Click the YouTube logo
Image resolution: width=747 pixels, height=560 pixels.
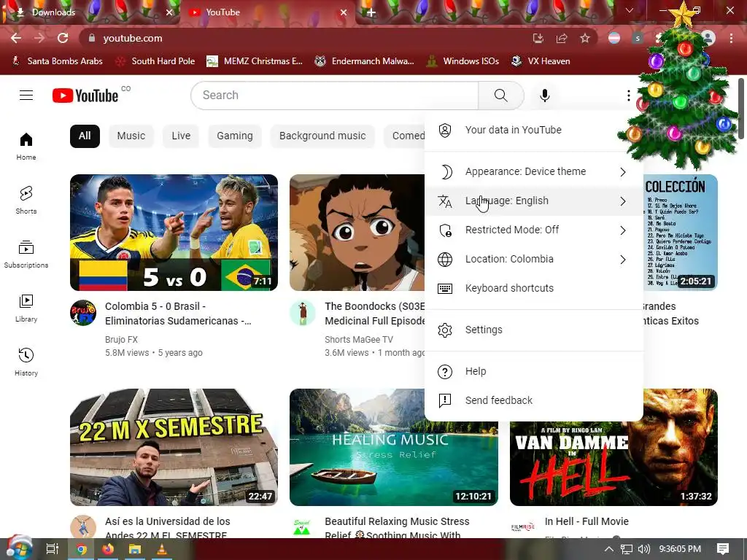click(x=85, y=96)
